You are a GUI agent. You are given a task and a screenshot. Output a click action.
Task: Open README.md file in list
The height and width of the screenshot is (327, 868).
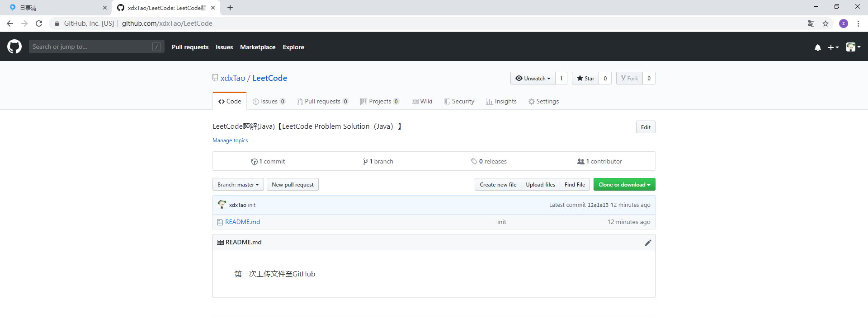tap(242, 222)
